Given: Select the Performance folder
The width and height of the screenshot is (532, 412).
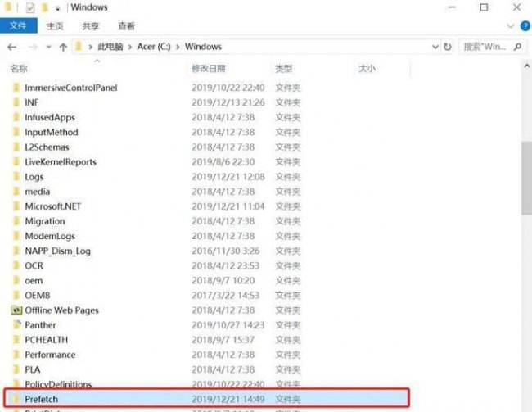Looking at the screenshot, I should pyautogui.click(x=50, y=355).
